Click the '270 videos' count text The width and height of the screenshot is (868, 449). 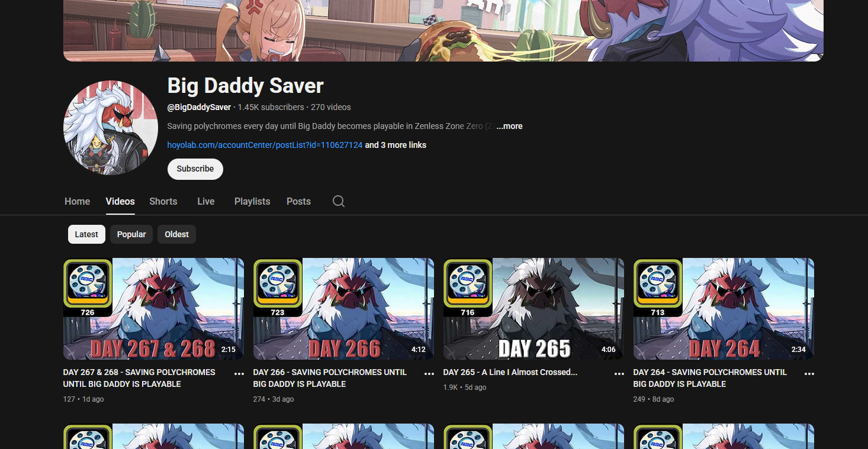(331, 107)
